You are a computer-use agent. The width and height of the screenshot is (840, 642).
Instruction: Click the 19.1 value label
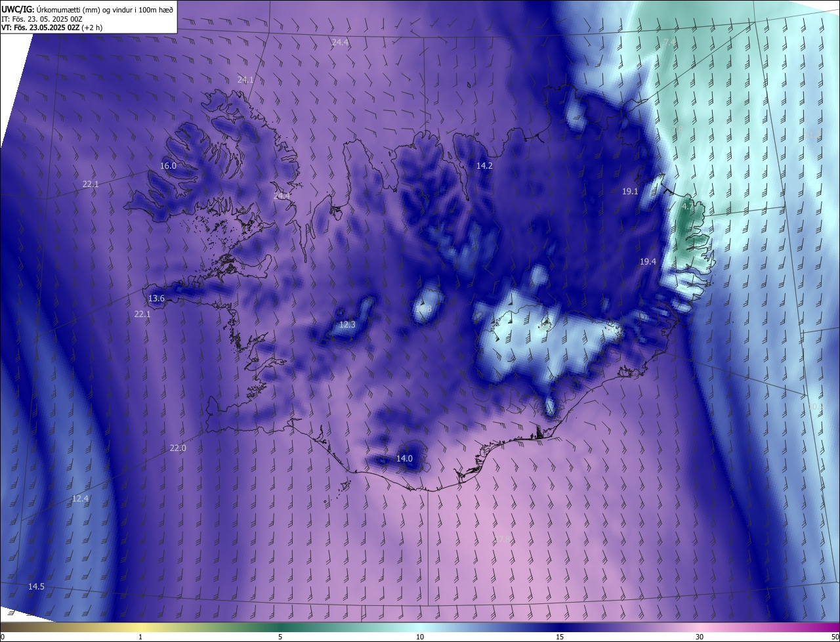630,192
